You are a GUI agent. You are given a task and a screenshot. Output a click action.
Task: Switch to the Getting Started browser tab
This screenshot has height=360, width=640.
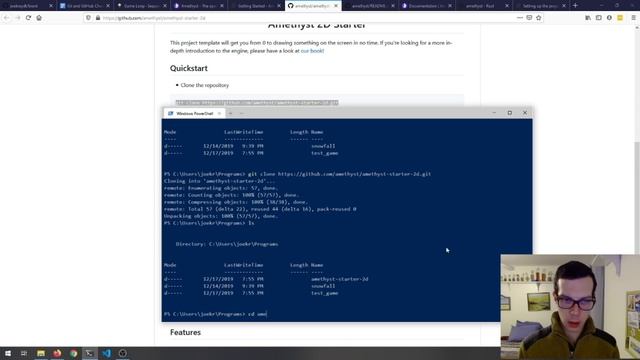coord(256,6)
